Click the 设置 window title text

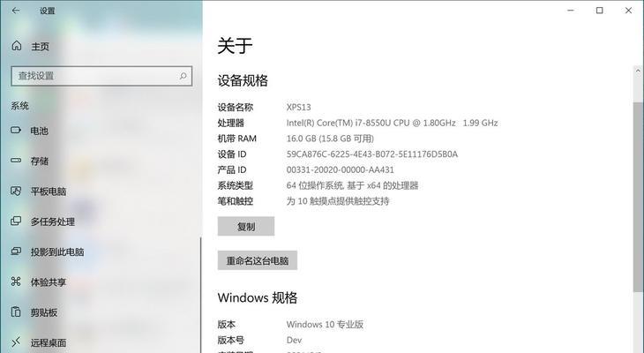pos(48,11)
